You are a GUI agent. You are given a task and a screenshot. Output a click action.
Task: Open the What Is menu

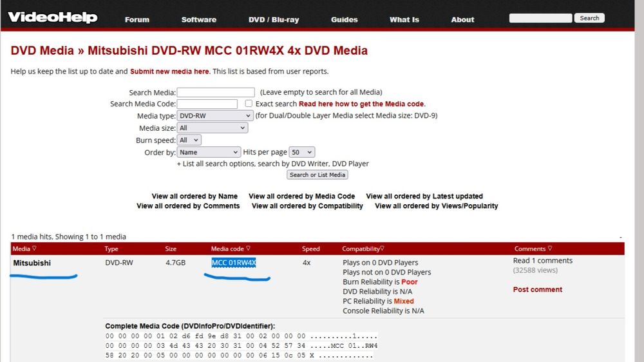coord(404,19)
